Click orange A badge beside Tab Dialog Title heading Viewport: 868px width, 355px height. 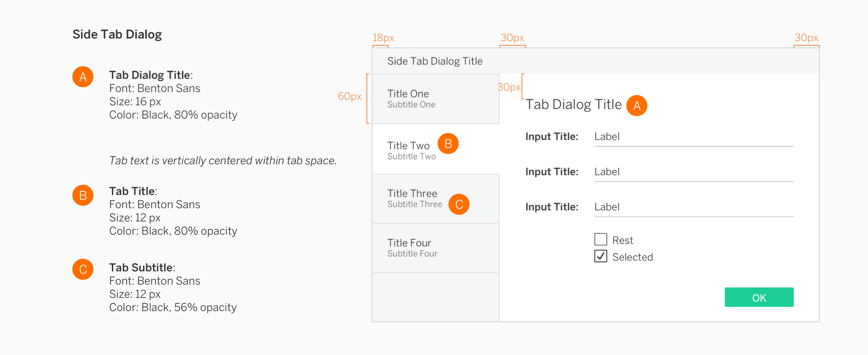point(636,106)
